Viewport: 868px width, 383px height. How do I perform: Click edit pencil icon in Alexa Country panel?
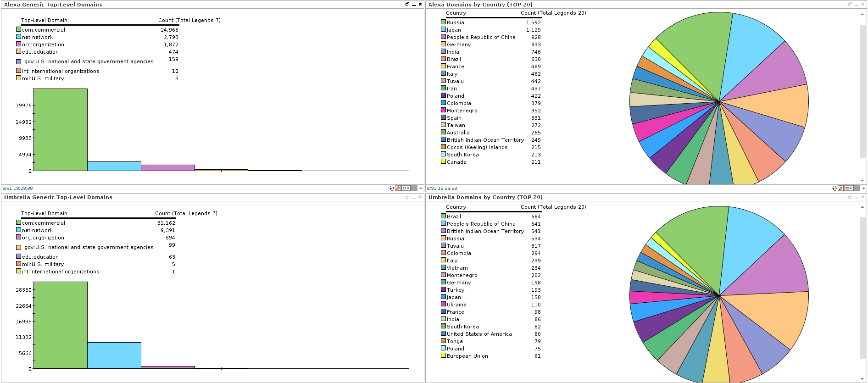pyautogui.click(x=840, y=188)
